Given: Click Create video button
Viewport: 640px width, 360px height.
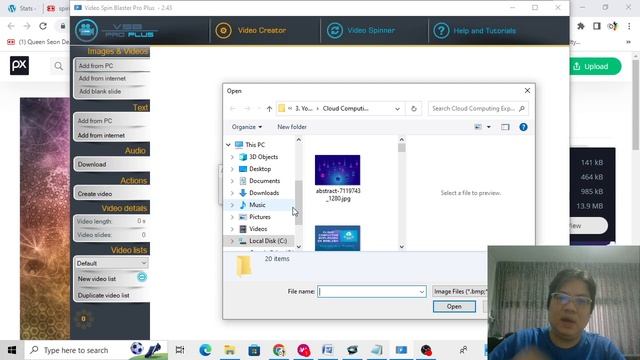Looking at the screenshot, I should [112, 194].
